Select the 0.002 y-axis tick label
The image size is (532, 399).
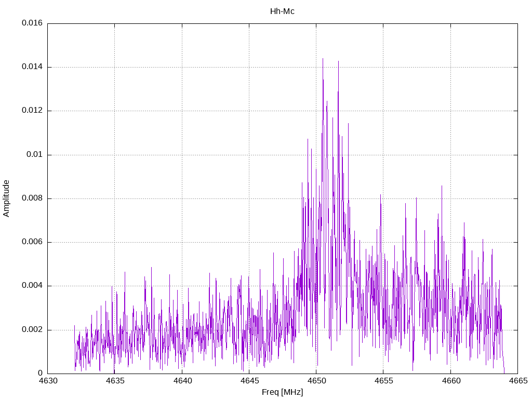click(x=32, y=330)
